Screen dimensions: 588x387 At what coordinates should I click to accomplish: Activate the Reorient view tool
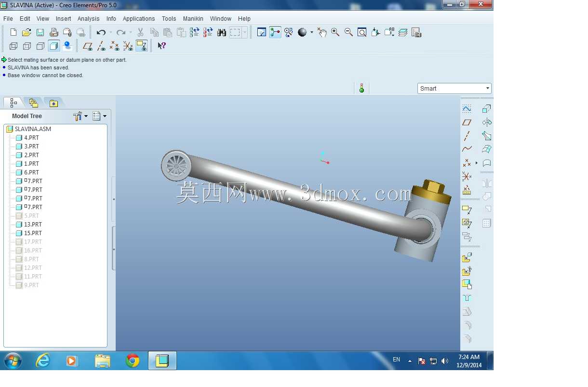click(x=375, y=32)
